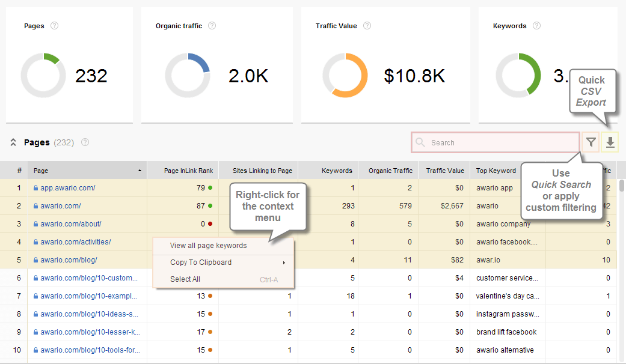Click the help icon next to the Pages card title
This screenshot has height=364, width=626.
[x=54, y=25]
